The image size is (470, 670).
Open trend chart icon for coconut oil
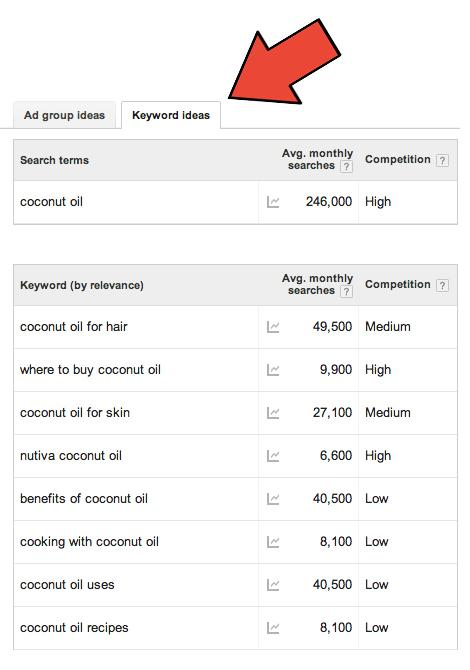[273, 202]
